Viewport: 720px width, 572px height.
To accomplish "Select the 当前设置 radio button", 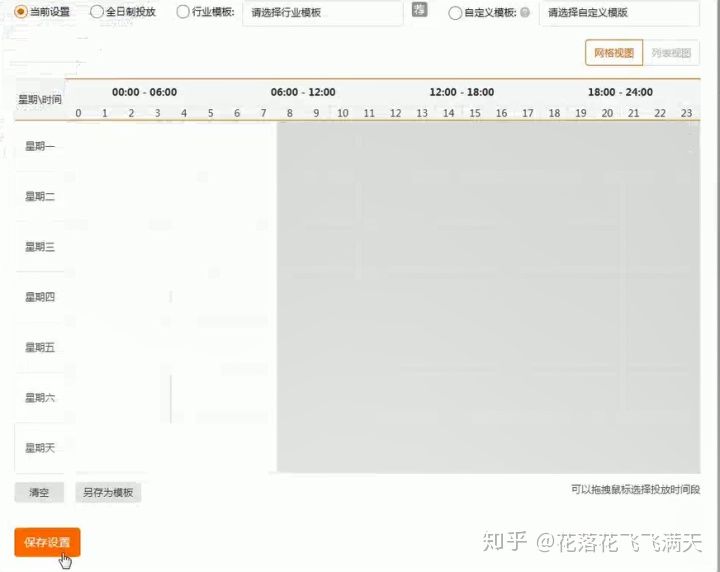I will 21,12.
